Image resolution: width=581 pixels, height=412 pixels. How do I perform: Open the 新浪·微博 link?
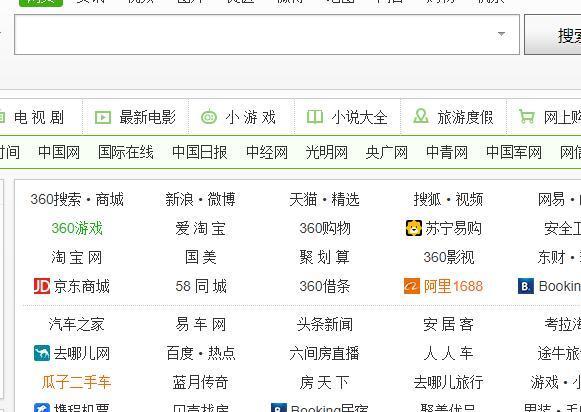pos(200,199)
